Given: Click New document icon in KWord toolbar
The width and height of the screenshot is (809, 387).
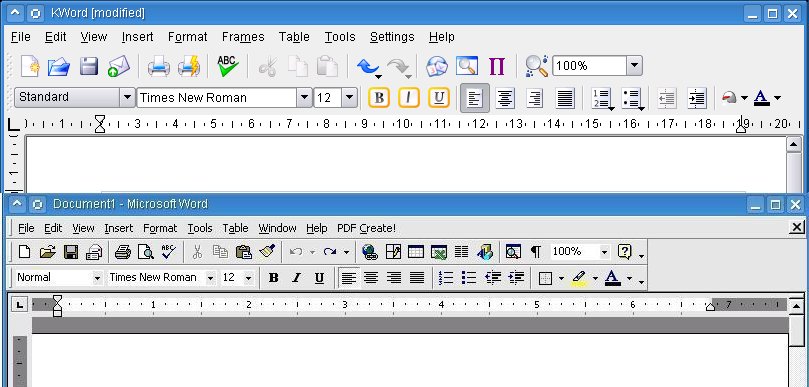Looking at the screenshot, I should [30, 67].
